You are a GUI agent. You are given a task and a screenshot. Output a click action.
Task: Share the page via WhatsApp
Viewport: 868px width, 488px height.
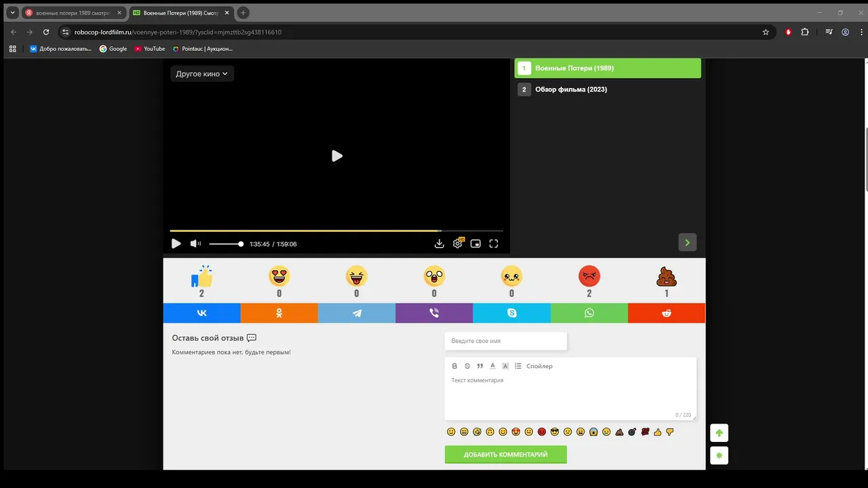[x=589, y=313]
